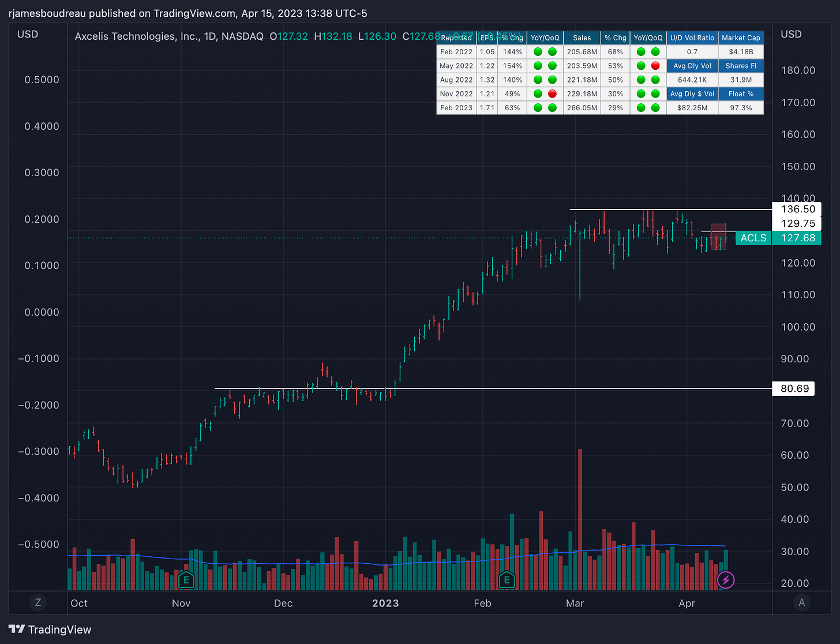Viewport: 840px width, 644px height.
Task: Click the $4.18B market cap value
Action: point(741,51)
